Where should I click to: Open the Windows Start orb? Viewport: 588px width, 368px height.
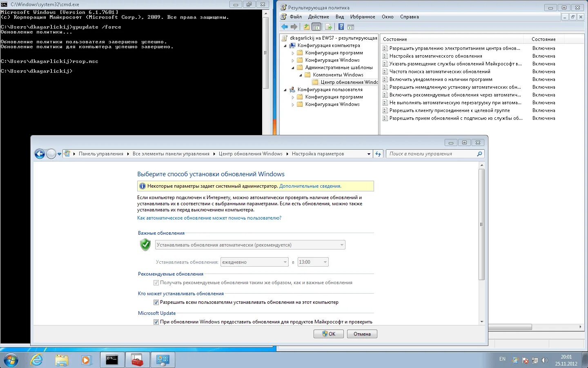11,360
